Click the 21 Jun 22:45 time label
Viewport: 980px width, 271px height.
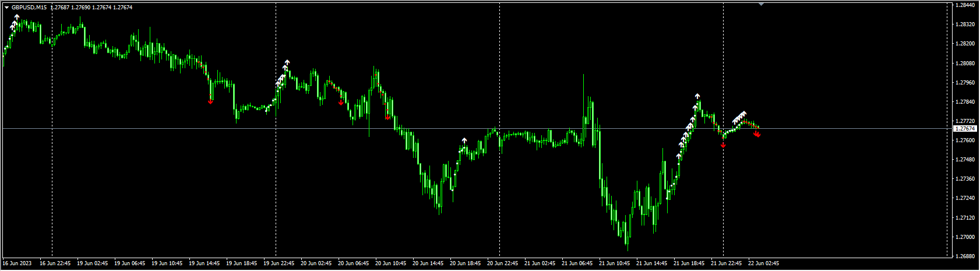(x=726, y=263)
